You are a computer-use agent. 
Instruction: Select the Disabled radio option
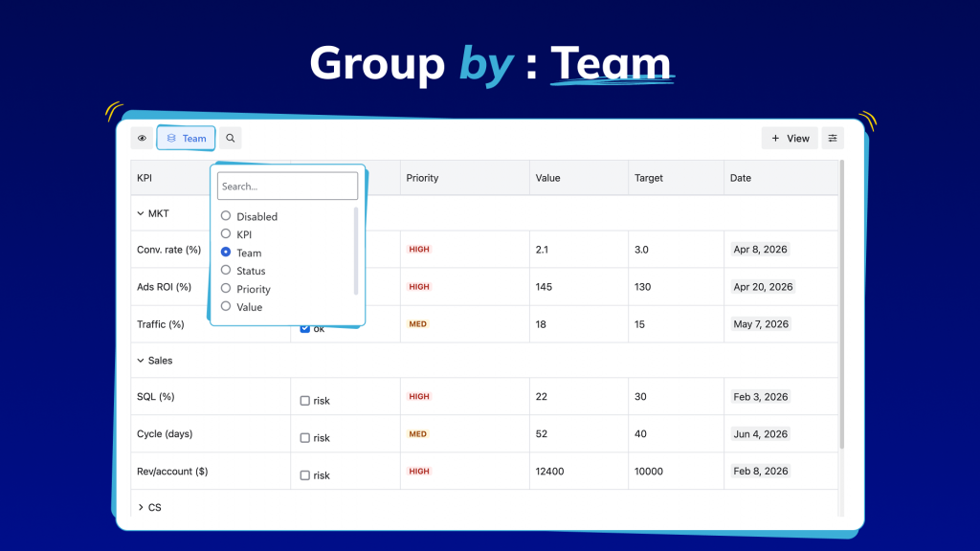[226, 216]
